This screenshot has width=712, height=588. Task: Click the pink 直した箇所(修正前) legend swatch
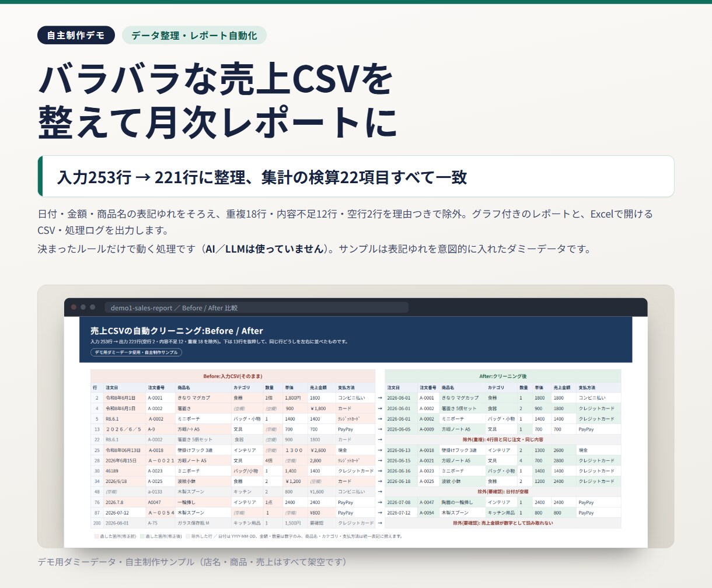pyautogui.click(x=96, y=535)
